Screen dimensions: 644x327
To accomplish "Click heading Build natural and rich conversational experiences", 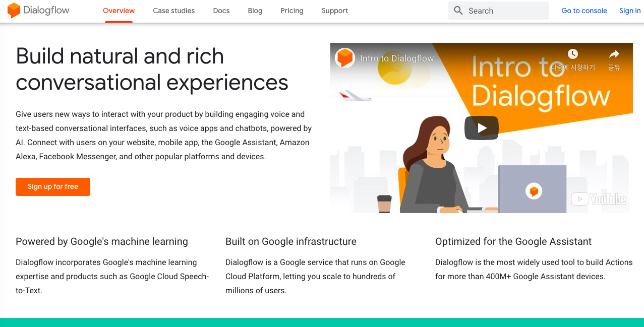I will [152, 69].
